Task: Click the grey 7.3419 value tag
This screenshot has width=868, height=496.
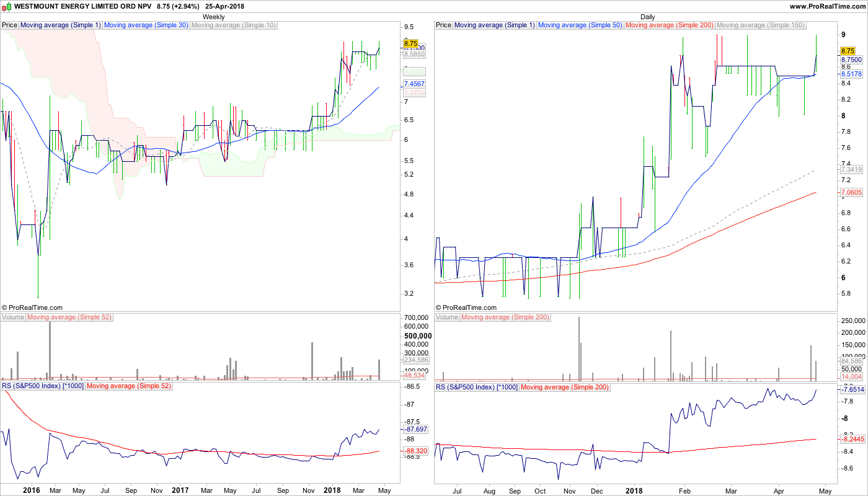Action: 851,169
